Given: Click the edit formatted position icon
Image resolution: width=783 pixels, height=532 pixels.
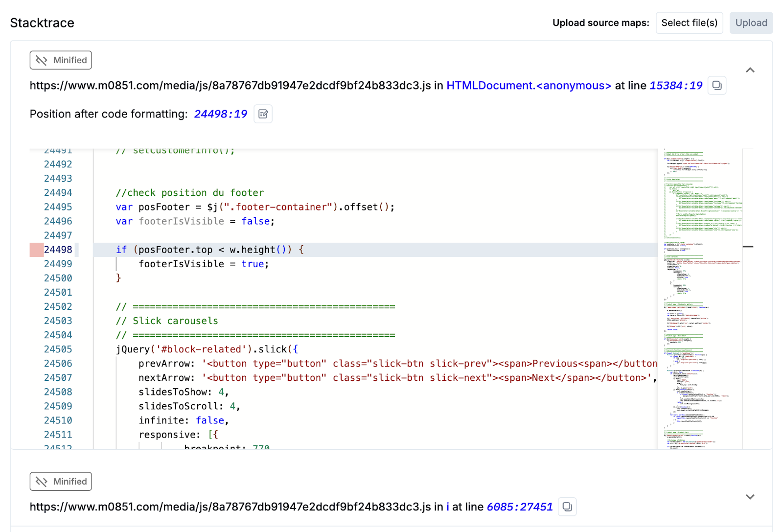Looking at the screenshot, I should [263, 114].
